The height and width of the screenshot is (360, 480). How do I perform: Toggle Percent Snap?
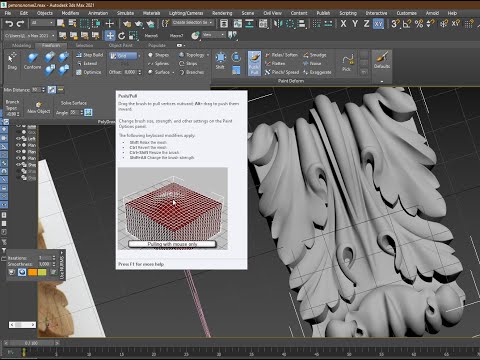tap(419, 24)
